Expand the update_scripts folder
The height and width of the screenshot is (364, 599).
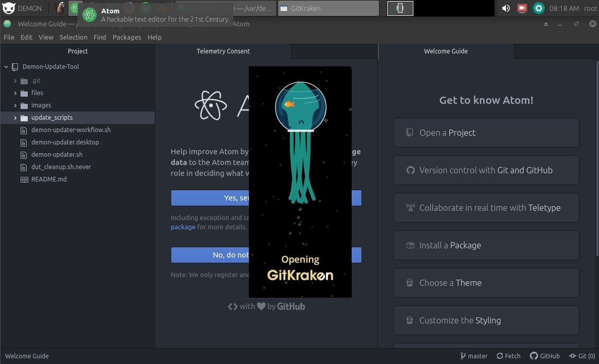(x=15, y=118)
